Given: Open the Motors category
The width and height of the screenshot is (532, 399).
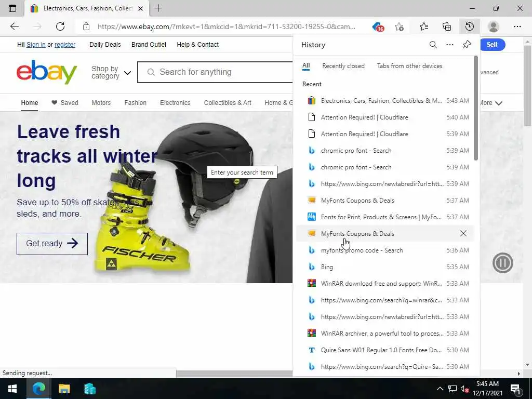Looking at the screenshot, I should point(101,103).
